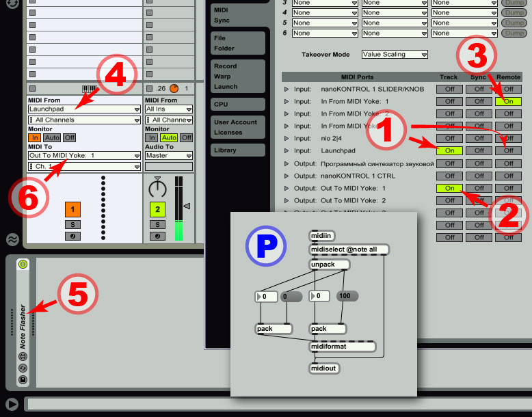Toggle Remote for In From MIDI Yoke 1
Image resolution: width=532 pixels, height=417 pixels.
(x=507, y=101)
